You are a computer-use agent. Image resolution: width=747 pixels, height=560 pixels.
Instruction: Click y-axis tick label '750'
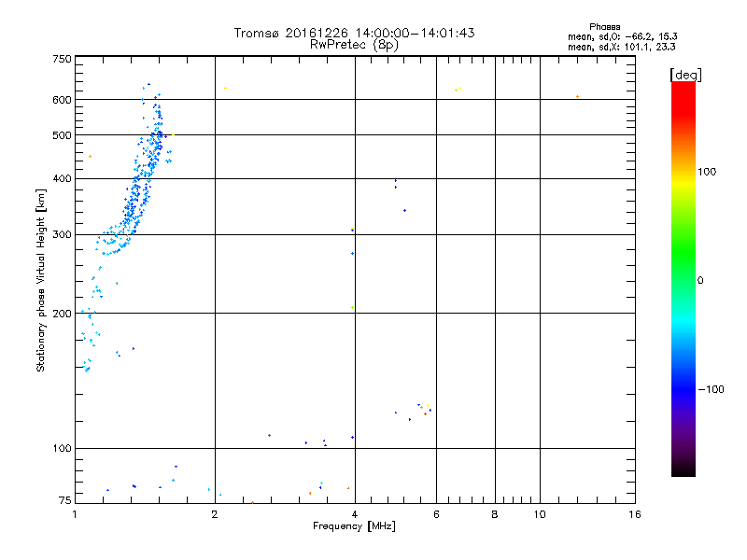tap(62, 59)
